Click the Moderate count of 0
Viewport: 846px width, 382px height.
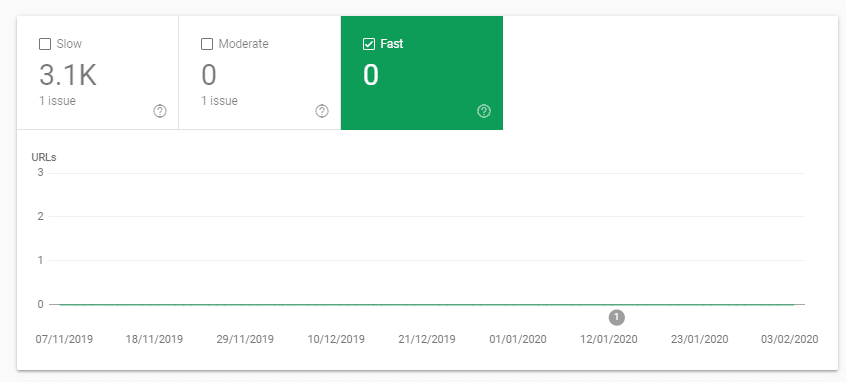pyautogui.click(x=209, y=74)
